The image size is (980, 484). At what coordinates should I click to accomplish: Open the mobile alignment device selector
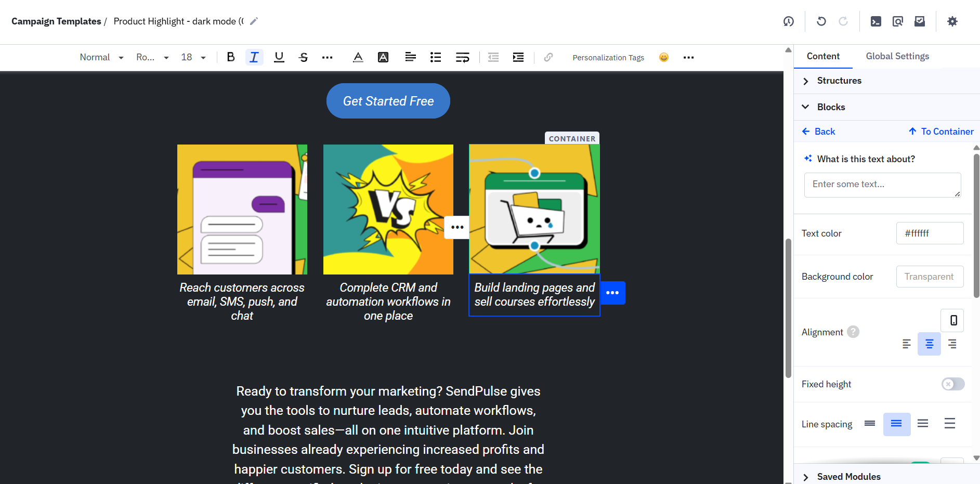click(953, 320)
